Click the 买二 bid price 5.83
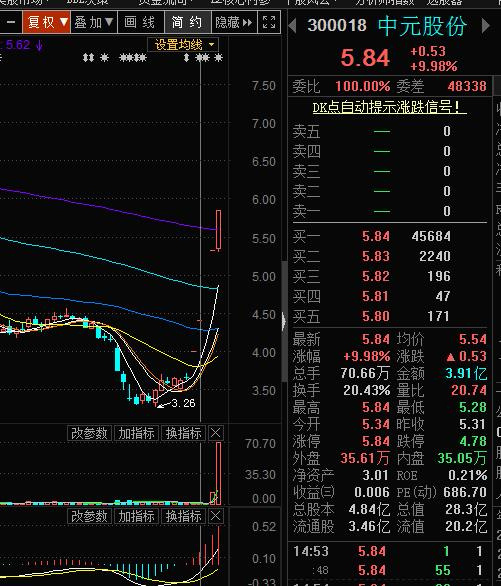The height and width of the screenshot is (586, 501). click(x=376, y=256)
